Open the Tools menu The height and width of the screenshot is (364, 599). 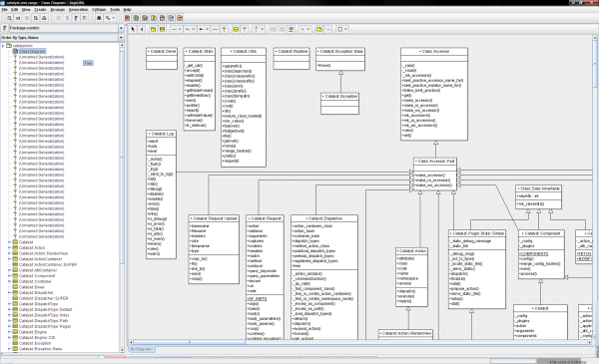pos(115,10)
